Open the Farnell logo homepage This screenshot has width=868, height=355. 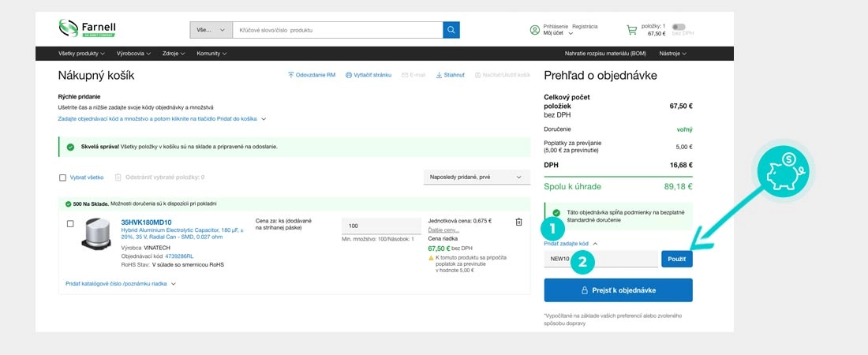point(87,28)
